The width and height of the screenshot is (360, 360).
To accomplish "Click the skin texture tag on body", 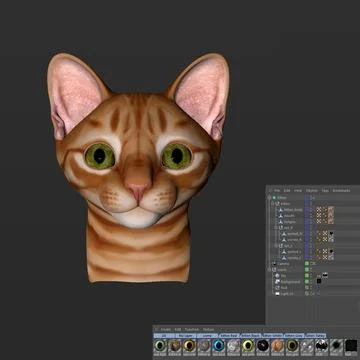I will (331, 209).
